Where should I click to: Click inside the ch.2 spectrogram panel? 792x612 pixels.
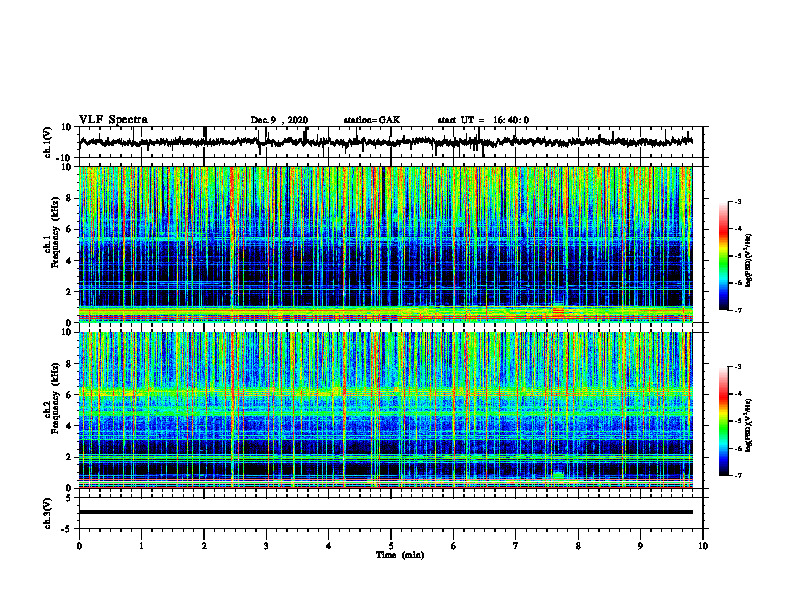(x=386, y=410)
